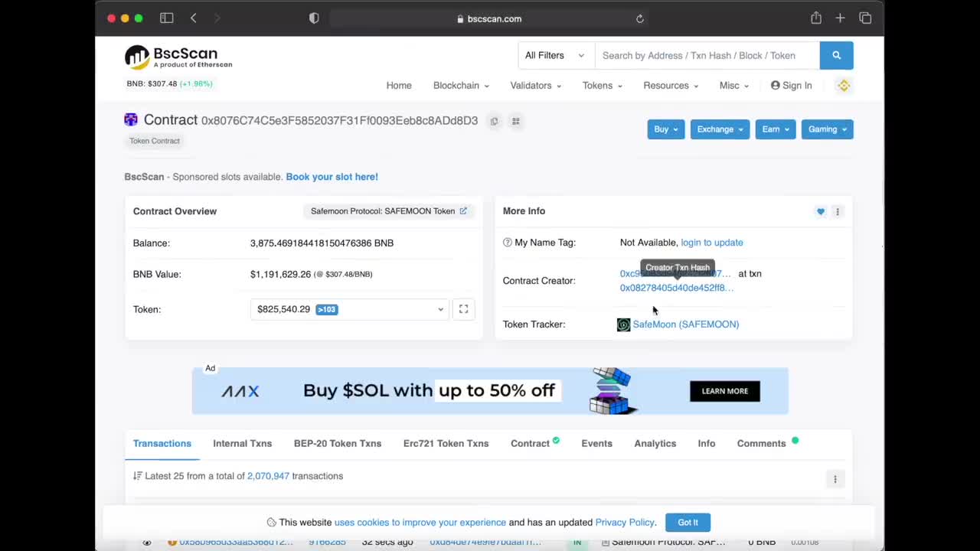
Task: Click login to update link
Action: click(x=712, y=243)
